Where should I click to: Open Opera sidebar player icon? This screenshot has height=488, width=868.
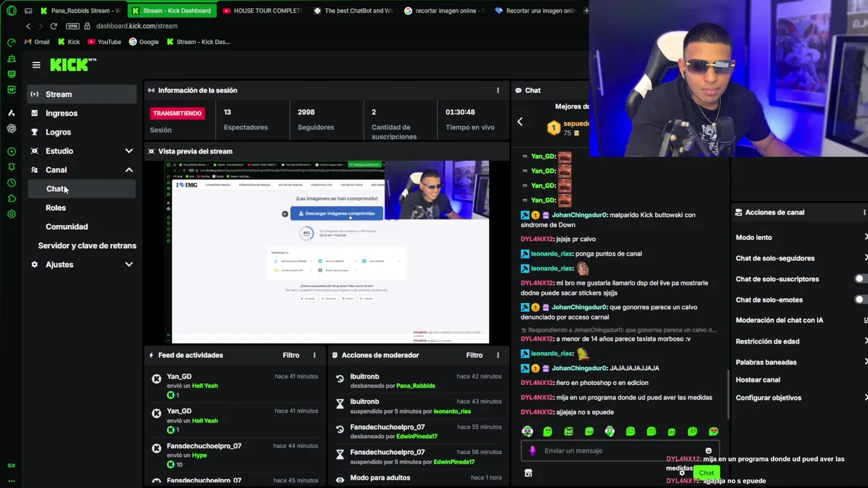tap(12, 152)
